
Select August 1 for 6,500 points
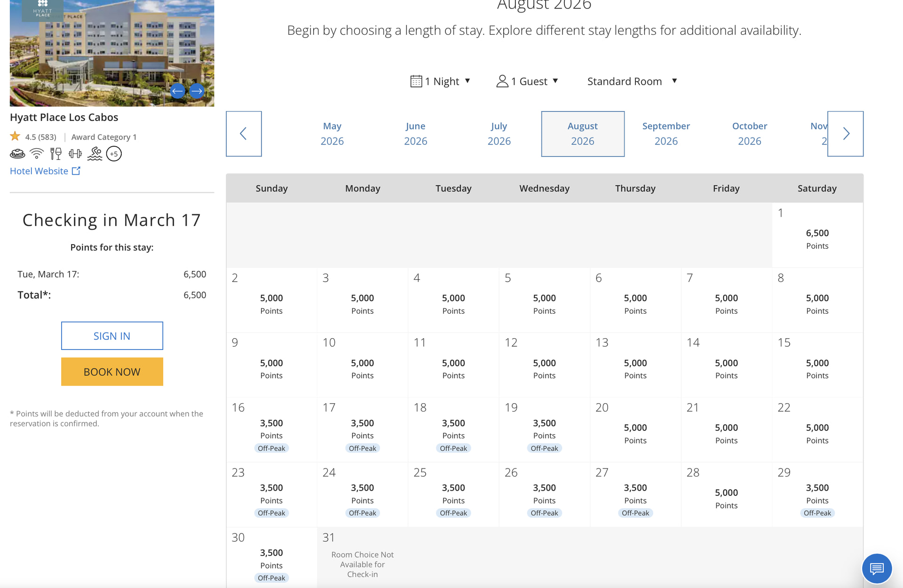[x=817, y=235]
